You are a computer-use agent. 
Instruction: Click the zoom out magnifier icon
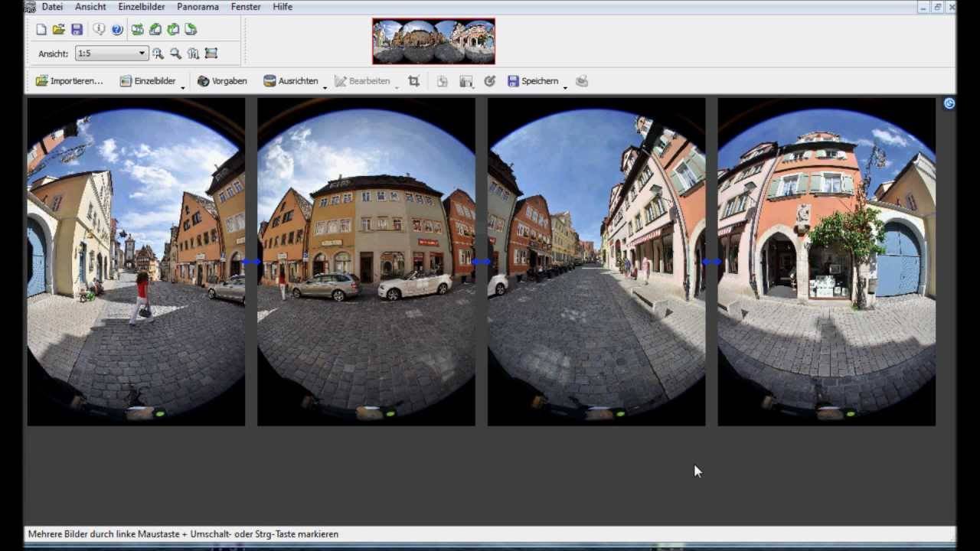pyautogui.click(x=175, y=54)
